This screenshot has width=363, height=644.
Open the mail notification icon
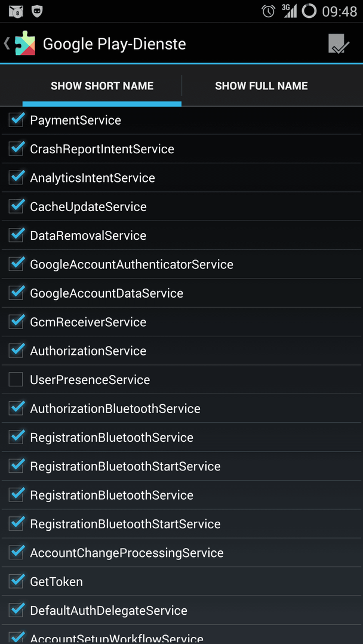pyautogui.click(x=17, y=11)
